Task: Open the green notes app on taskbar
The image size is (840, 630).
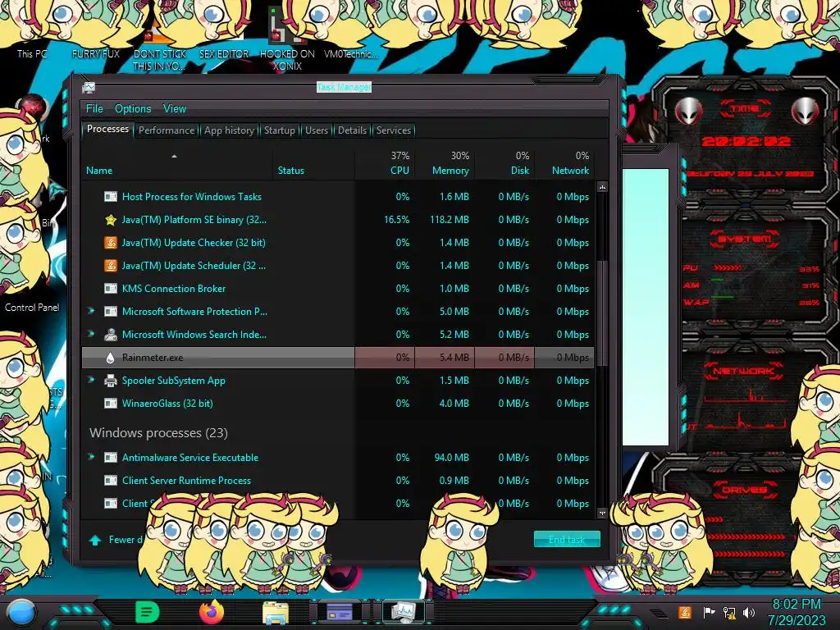Action: click(148, 612)
